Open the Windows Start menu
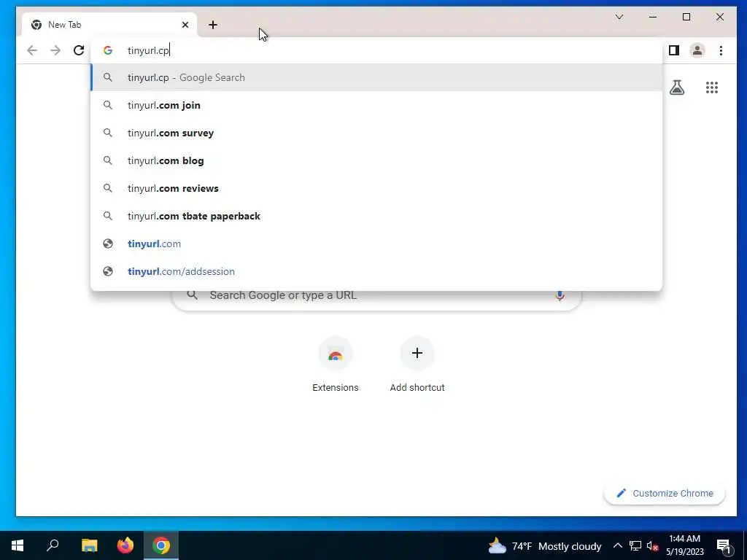The height and width of the screenshot is (560, 747). pos(18,545)
